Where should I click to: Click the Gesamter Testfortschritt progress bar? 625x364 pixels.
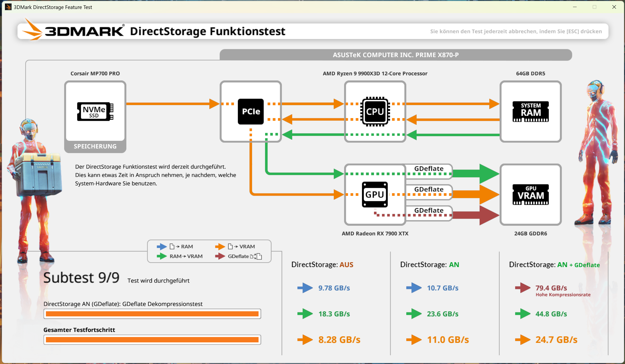152,340
